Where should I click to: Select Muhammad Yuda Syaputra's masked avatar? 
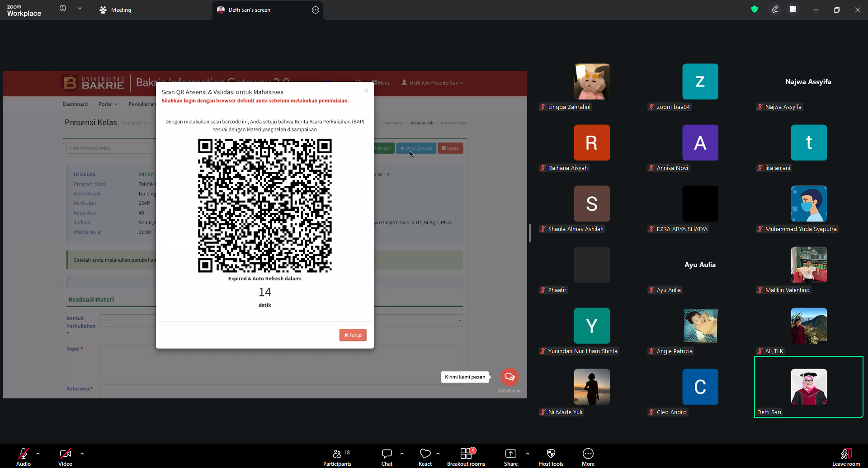point(809,203)
